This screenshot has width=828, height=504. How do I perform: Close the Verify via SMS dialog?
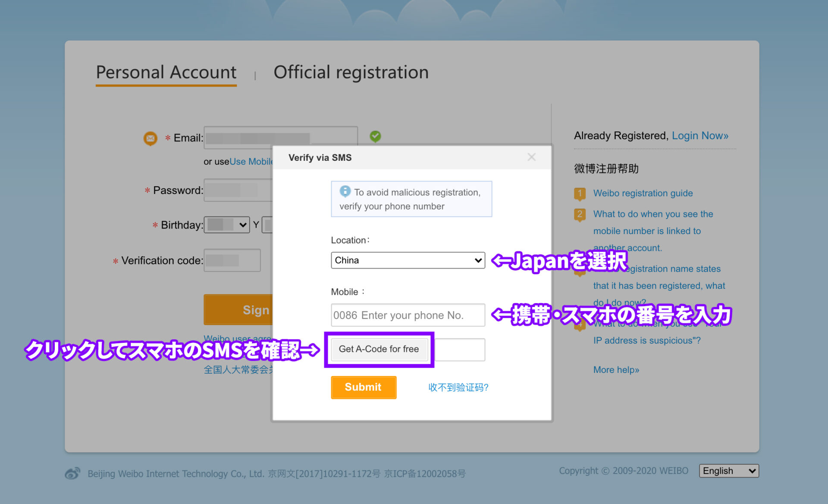531,157
